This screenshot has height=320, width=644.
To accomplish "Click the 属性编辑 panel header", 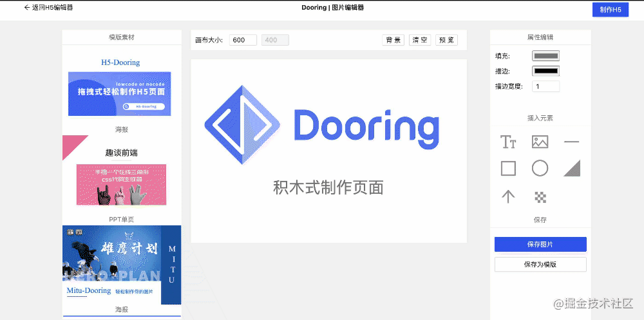I will pyautogui.click(x=540, y=37).
